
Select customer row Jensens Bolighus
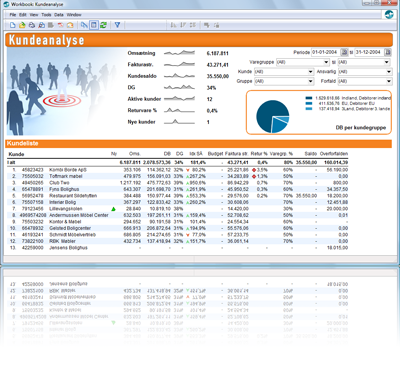pyautogui.click(x=178, y=248)
